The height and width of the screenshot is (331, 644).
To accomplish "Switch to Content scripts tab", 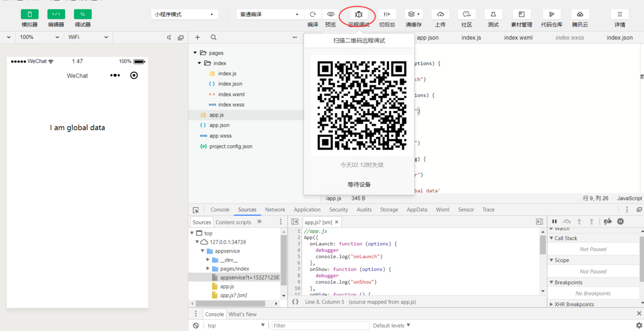I will pos(233,222).
